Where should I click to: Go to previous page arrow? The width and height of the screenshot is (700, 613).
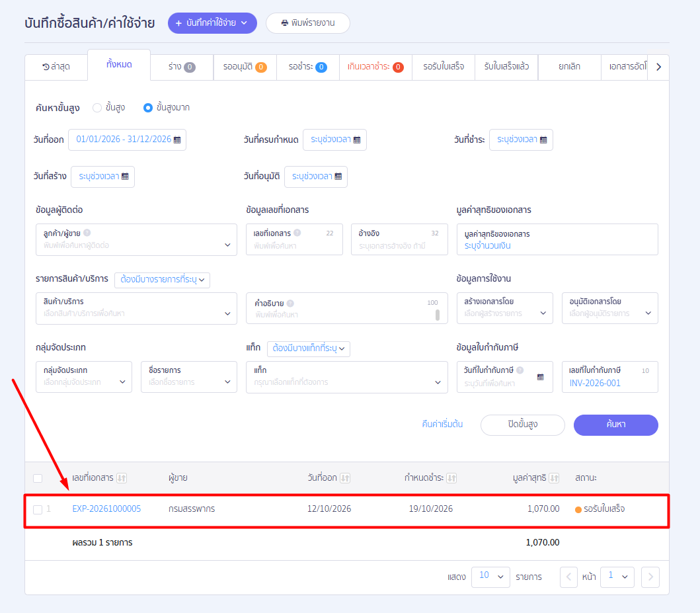click(x=568, y=577)
